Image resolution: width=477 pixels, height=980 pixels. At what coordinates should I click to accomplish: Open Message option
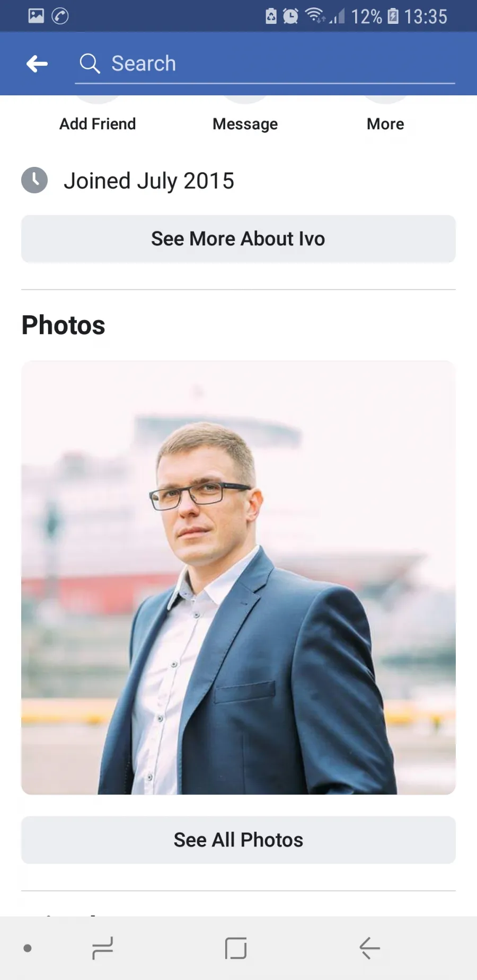(245, 124)
